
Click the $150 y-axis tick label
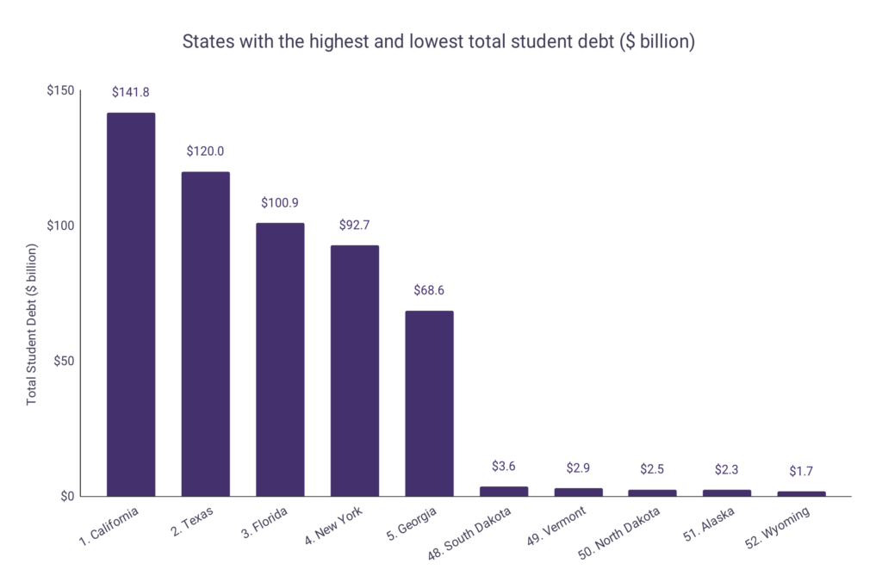click(x=60, y=90)
